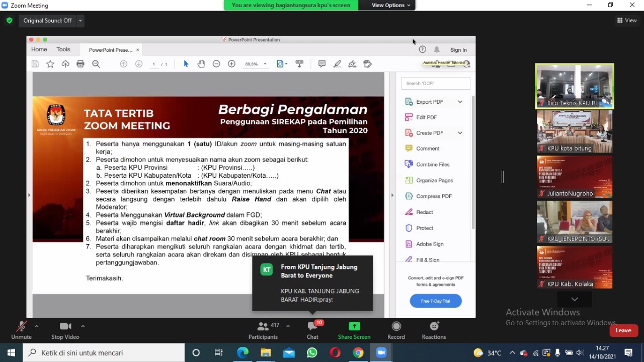Expand audio options arrow beside Unmute

tap(37, 326)
